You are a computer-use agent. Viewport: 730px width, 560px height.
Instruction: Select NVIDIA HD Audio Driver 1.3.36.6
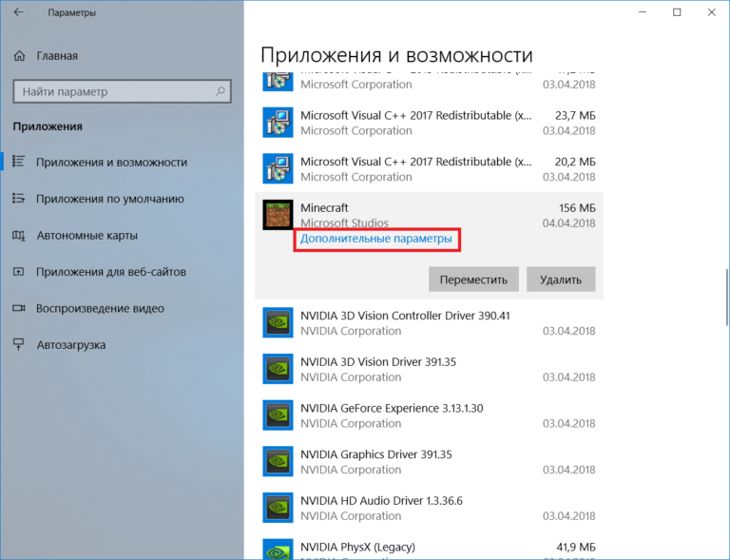pyautogui.click(x=429, y=508)
